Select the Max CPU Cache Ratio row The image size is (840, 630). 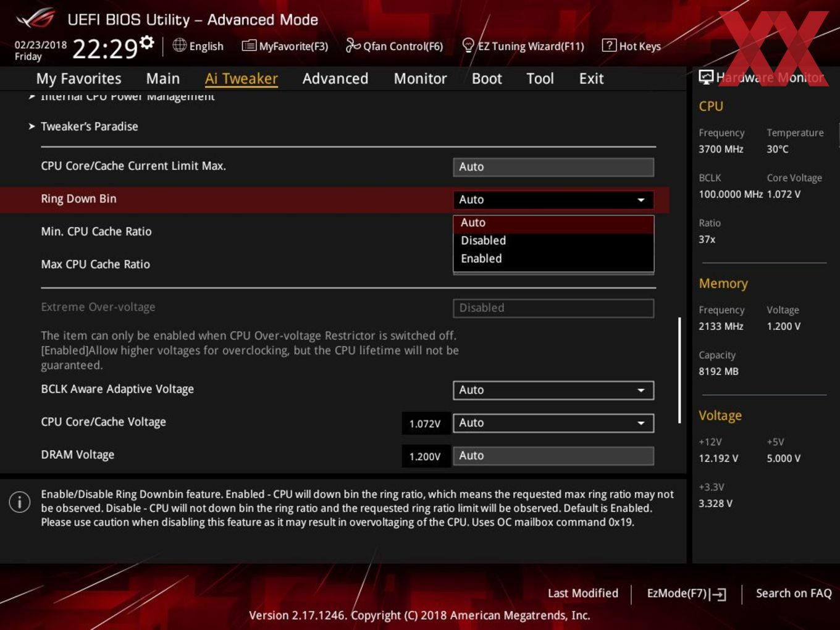96,264
